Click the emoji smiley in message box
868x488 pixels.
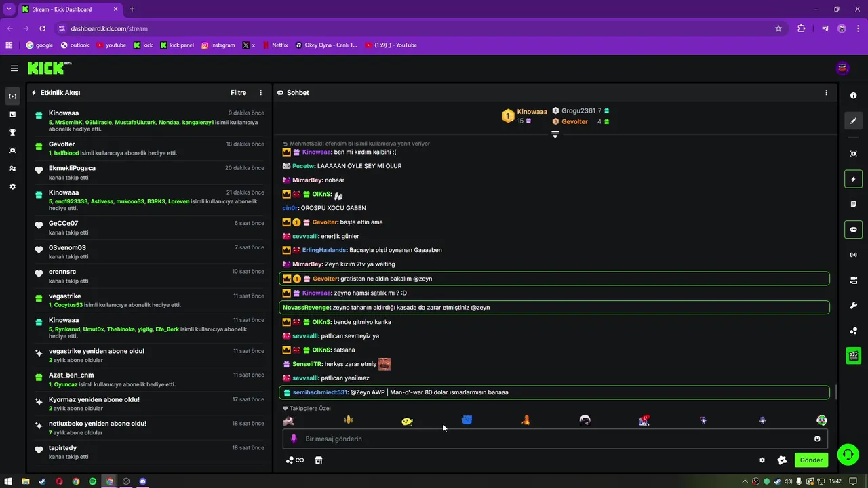tap(817, 439)
